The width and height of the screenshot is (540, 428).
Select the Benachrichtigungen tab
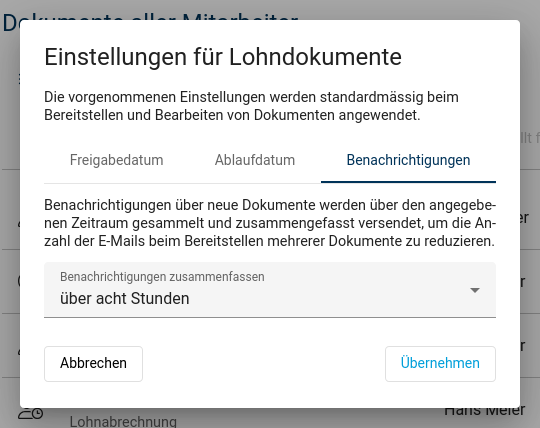[x=408, y=160]
